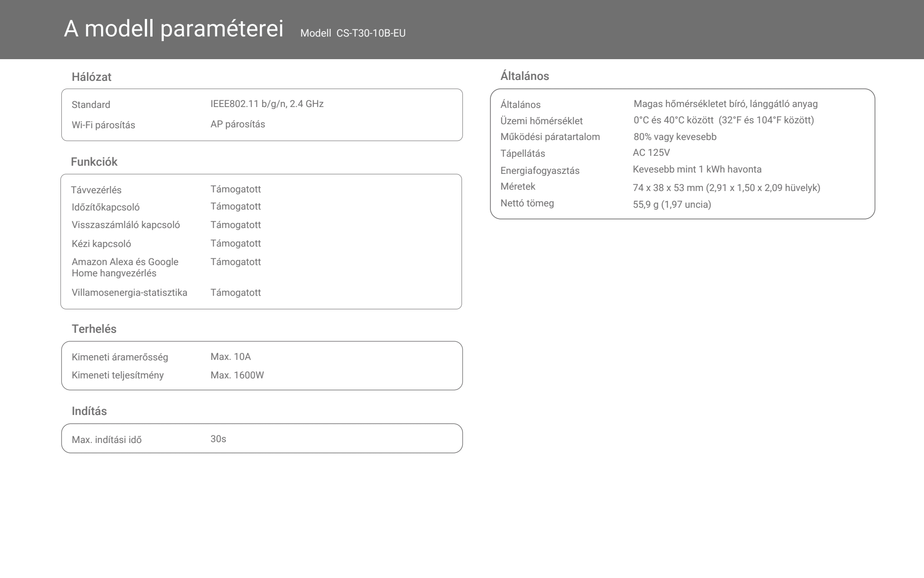Viewport: 924px width, 578px height.
Task: Select the Energiafogyasztás label
Action: point(540,171)
